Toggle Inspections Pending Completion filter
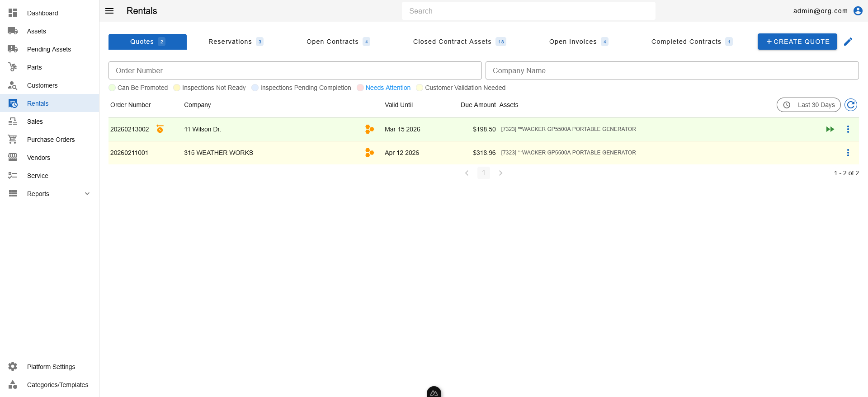The image size is (868, 397). [301, 88]
